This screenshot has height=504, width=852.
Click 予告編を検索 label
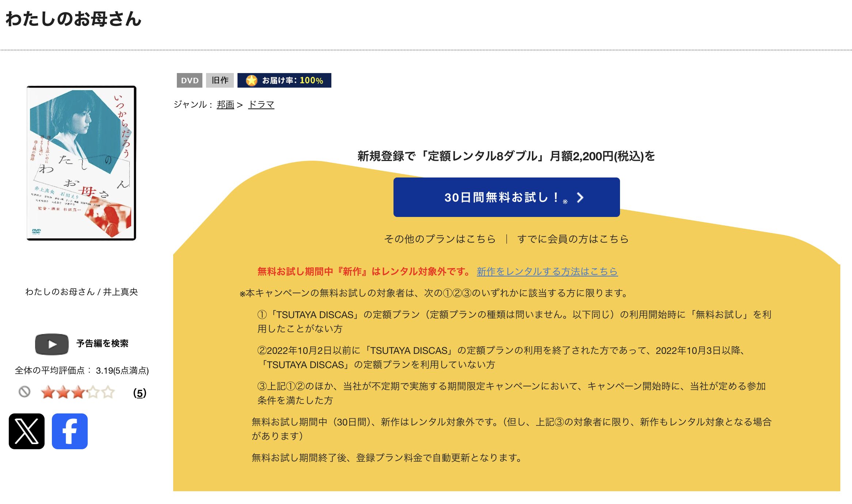(102, 344)
